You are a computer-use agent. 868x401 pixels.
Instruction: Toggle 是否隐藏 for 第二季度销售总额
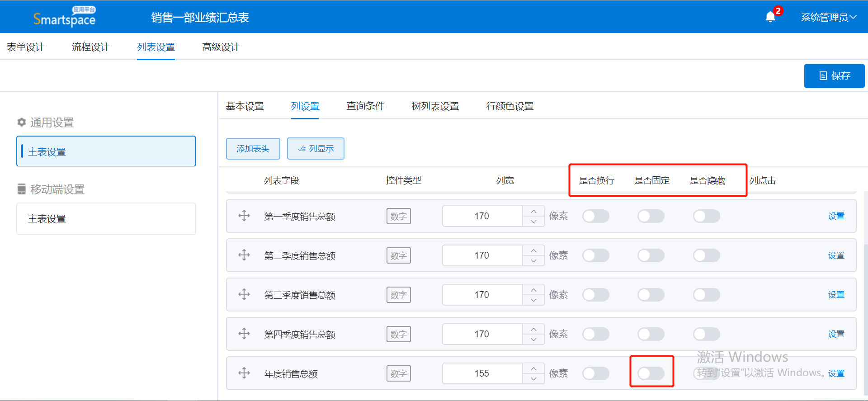[x=707, y=255]
